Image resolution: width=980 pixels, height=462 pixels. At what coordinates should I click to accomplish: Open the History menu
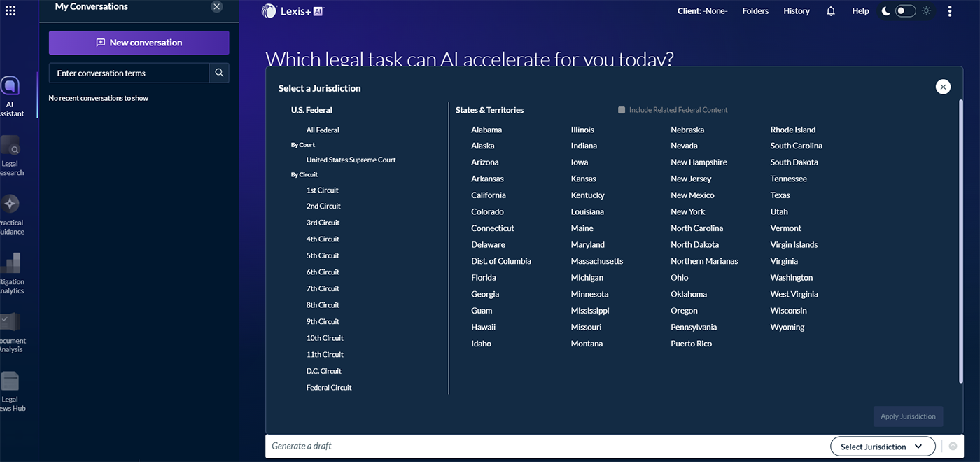click(797, 11)
